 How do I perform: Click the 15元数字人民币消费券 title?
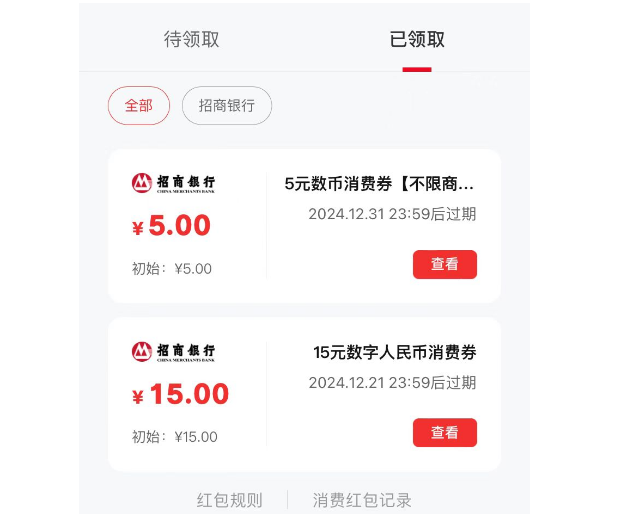pos(395,352)
